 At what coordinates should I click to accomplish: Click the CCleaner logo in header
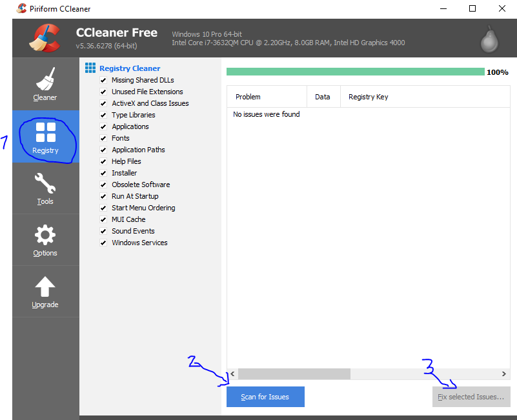tap(45, 38)
